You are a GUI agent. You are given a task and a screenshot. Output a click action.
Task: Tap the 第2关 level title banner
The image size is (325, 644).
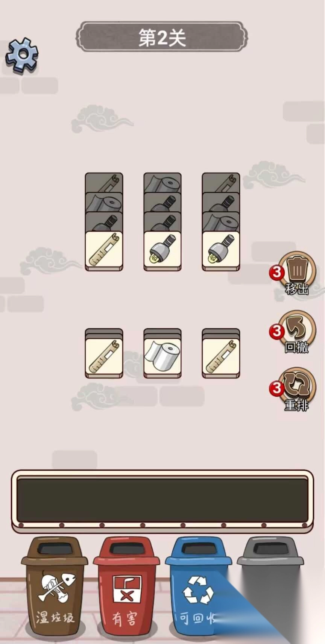pos(162,37)
